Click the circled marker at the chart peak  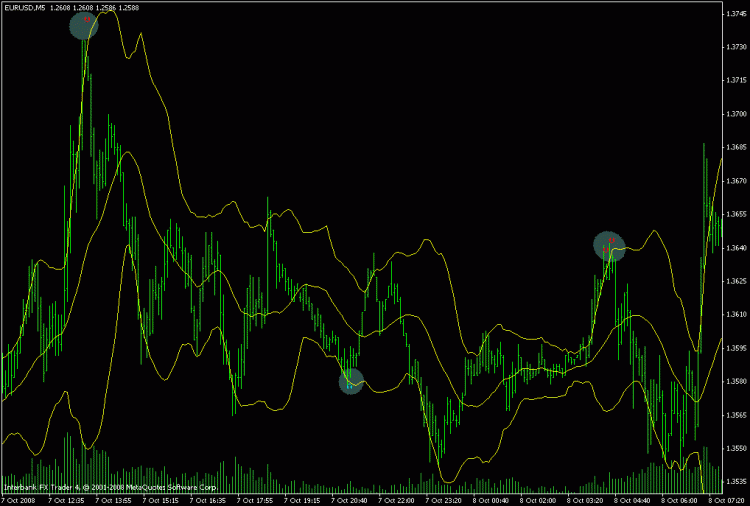pos(84,25)
